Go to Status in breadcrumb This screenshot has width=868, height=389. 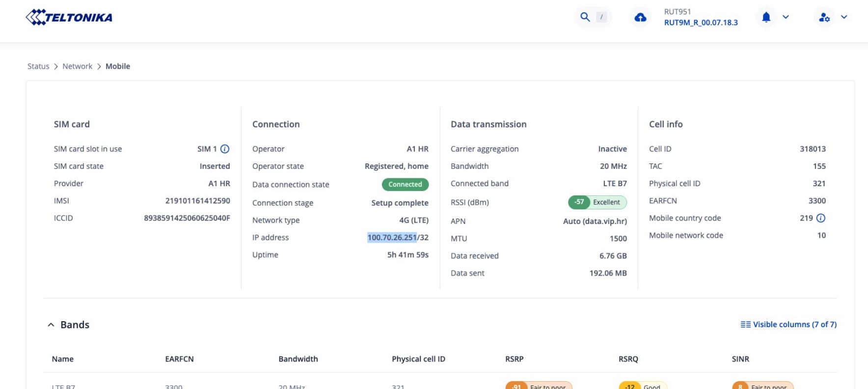(38, 66)
